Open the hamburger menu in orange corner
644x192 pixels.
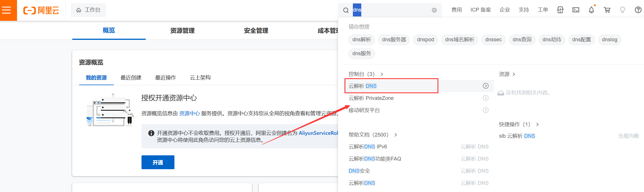pos(6,10)
